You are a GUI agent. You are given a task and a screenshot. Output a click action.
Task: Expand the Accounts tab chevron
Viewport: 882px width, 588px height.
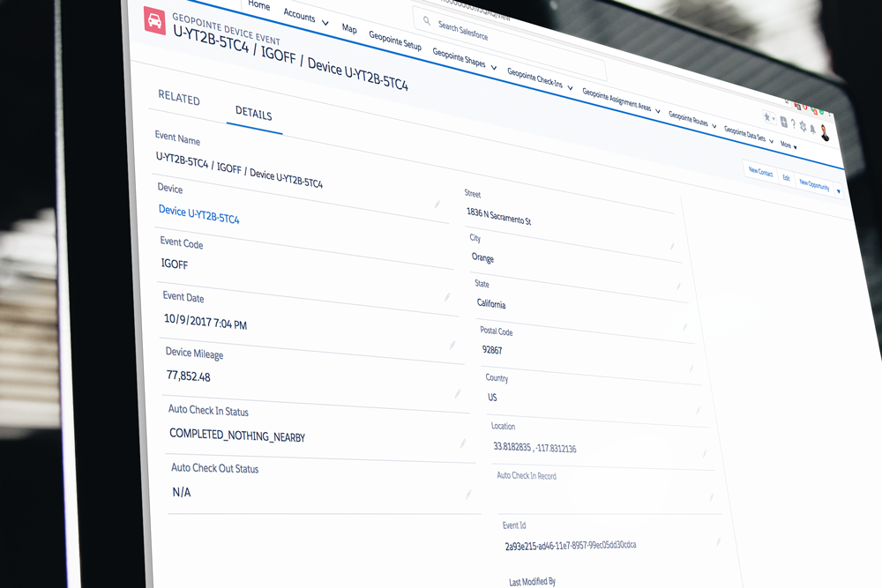(x=325, y=23)
